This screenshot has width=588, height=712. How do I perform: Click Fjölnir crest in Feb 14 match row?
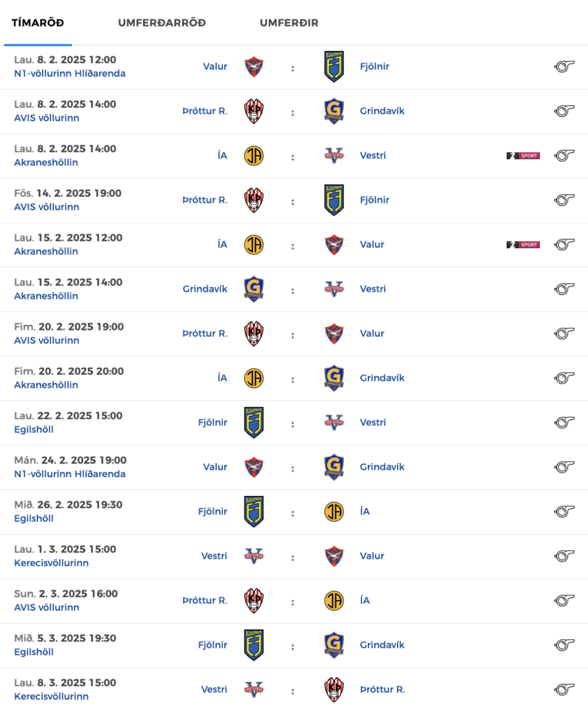point(334,200)
